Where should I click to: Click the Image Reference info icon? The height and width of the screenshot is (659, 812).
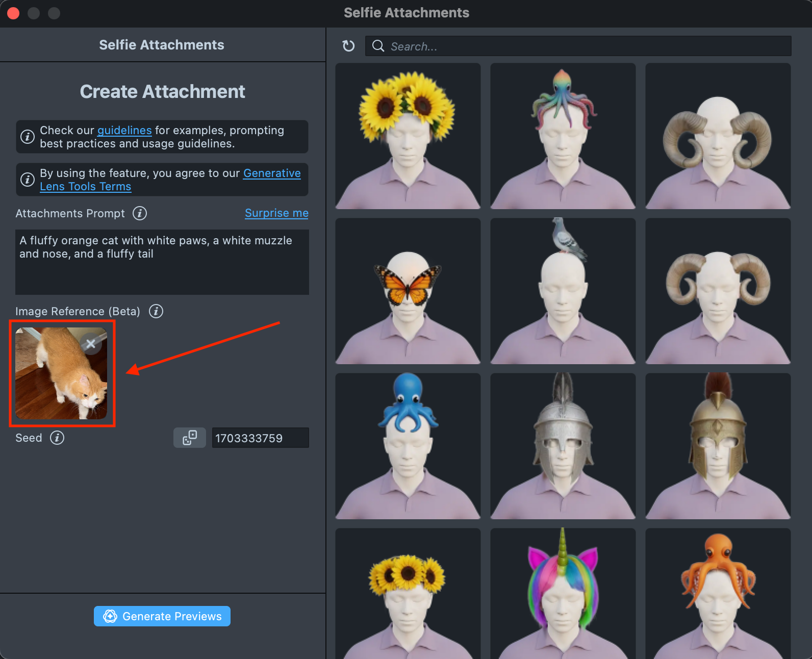[156, 311]
